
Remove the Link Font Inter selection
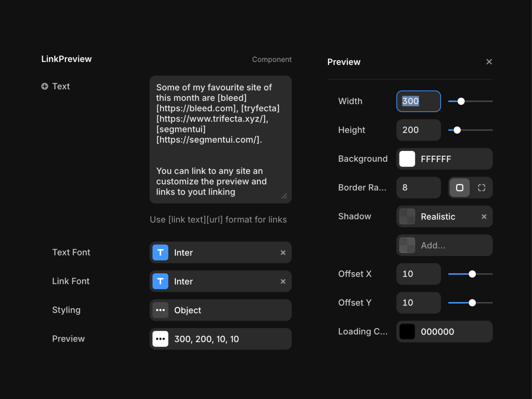(x=283, y=281)
